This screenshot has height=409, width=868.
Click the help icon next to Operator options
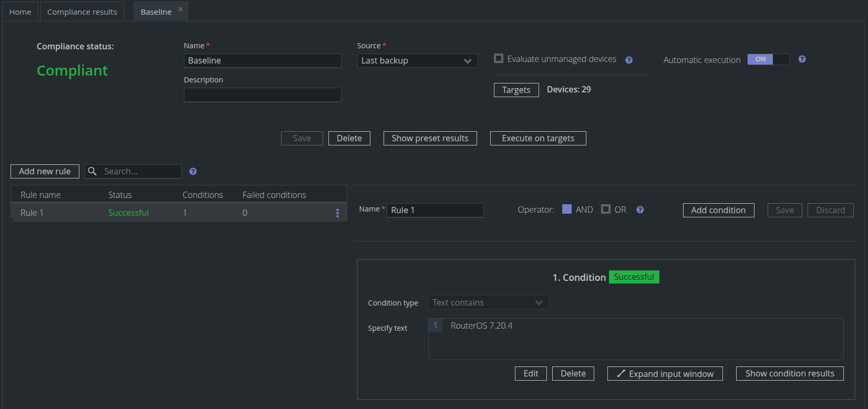pyautogui.click(x=639, y=210)
